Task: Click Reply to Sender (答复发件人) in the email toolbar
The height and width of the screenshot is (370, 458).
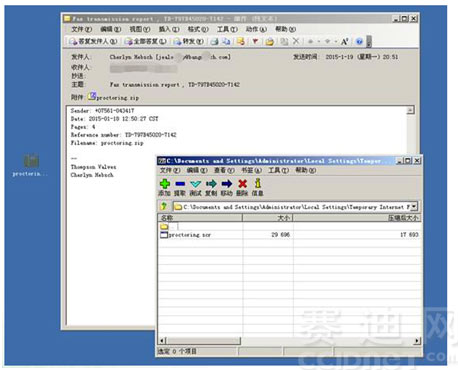Action: [93, 41]
